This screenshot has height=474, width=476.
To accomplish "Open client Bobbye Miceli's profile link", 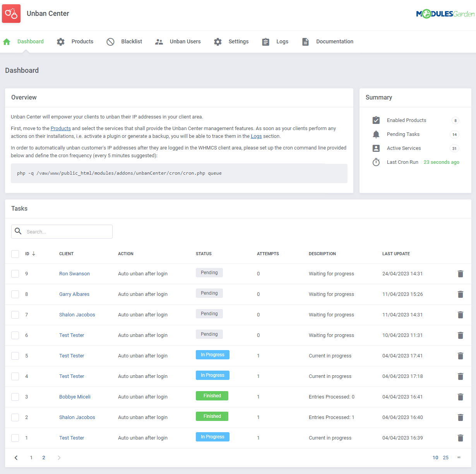I will (x=75, y=397).
